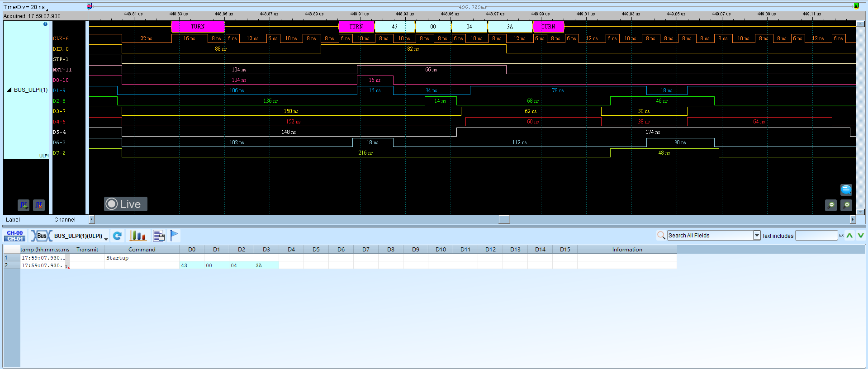Open the blue speech-bubble notes icon

point(846,190)
